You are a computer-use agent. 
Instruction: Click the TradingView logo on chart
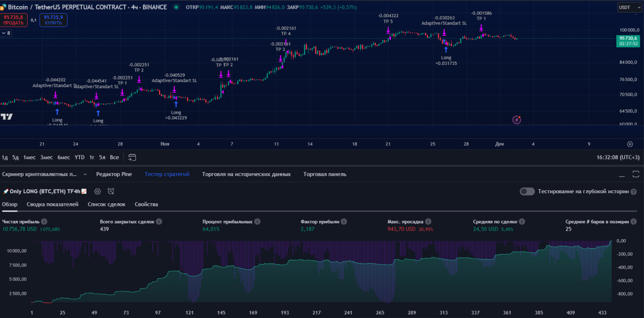tap(7, 117)
